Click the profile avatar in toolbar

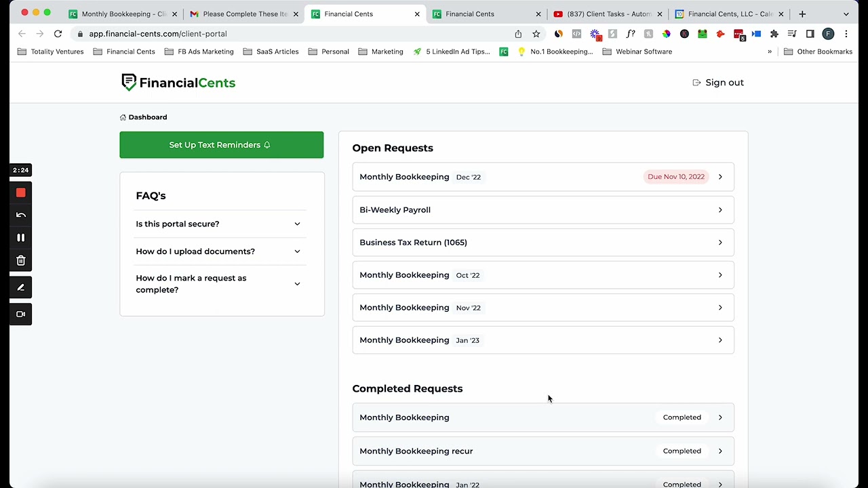pos(828,34)
